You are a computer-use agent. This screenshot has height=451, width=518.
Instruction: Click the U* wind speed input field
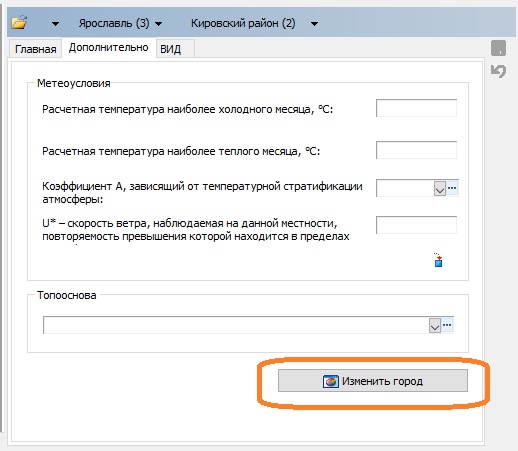click(x=416, y=225)
